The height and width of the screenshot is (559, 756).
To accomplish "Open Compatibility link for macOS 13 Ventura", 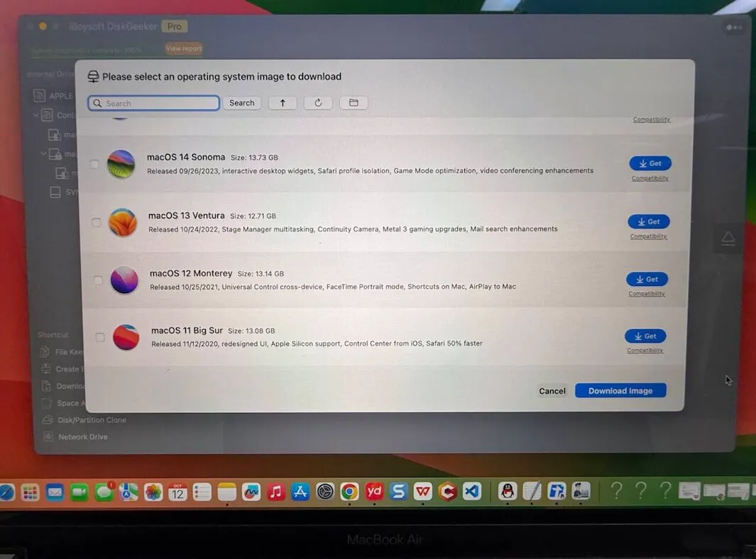I will (649, 236).
